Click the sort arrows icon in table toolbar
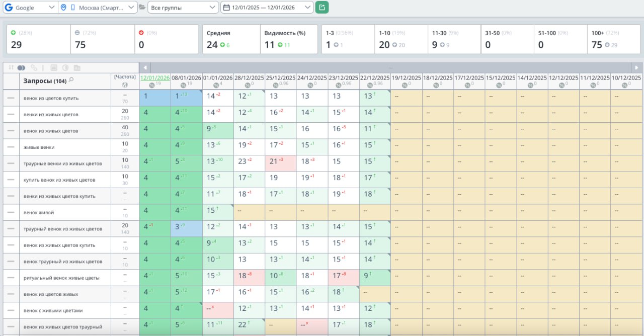 pyautogui.click(x=11, y=67)
